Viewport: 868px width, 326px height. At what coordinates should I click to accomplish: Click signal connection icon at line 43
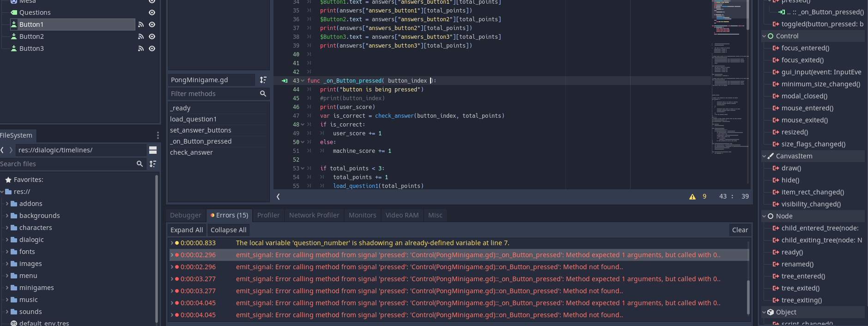[x=285, y=81]
